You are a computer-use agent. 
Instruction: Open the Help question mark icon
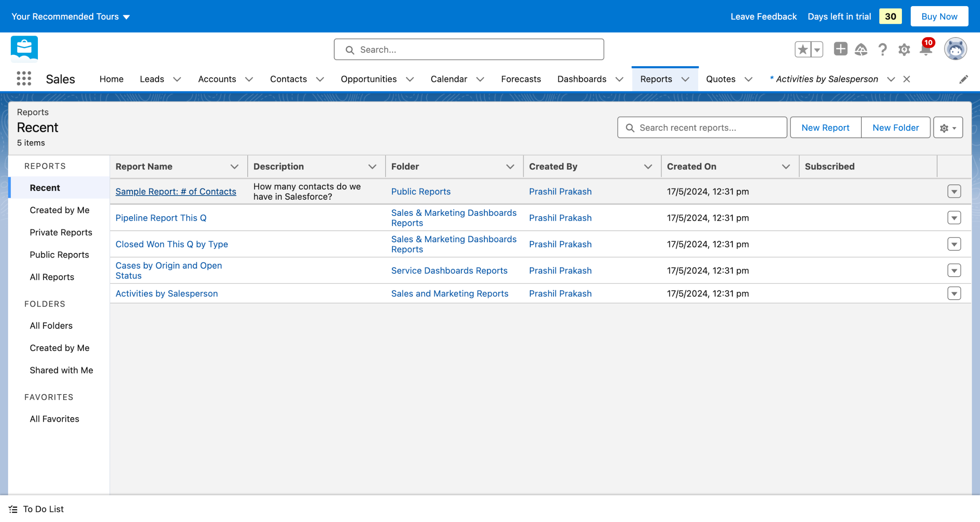click(x=882, y=49)
